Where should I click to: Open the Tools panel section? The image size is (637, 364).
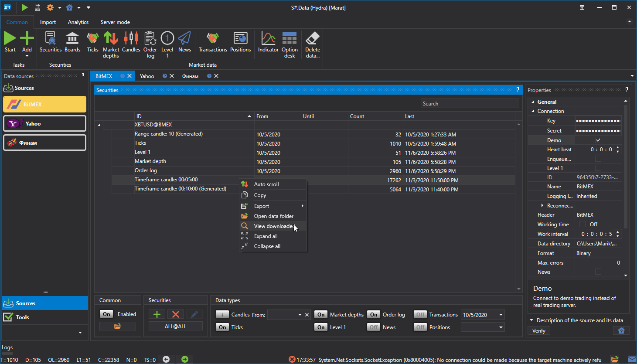click(x=45, y=317)
